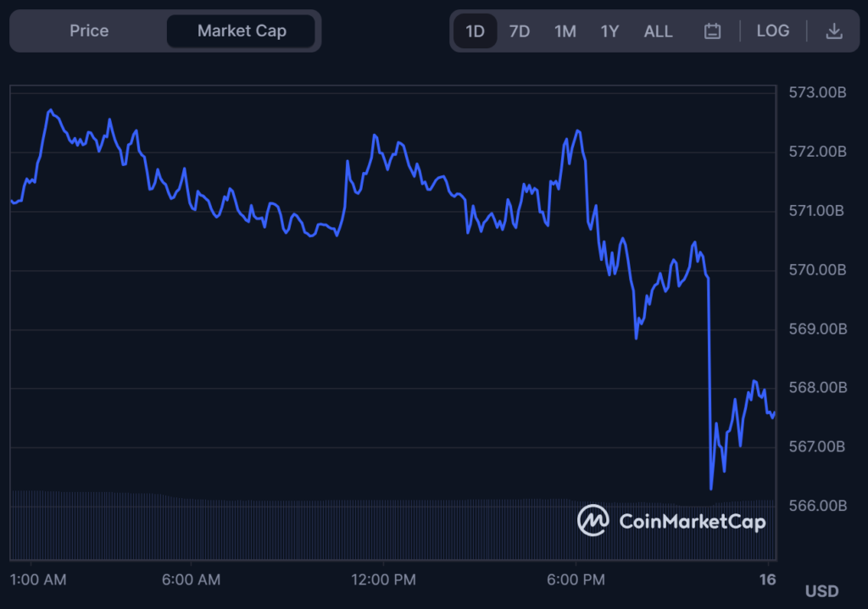Choose the 1D time range
Image resolution: width=868 pixels, height=609 pixels.
coord(475,31)
